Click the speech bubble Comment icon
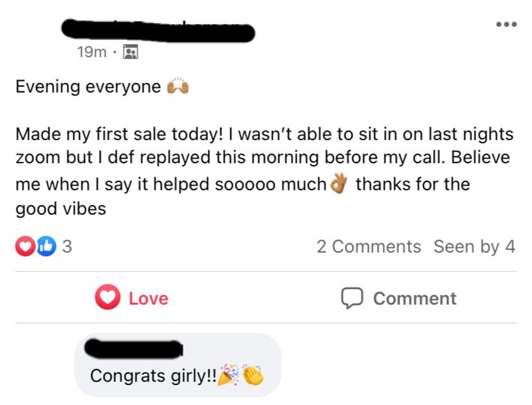This screenshot has height=405, width=532. point(352,298)
